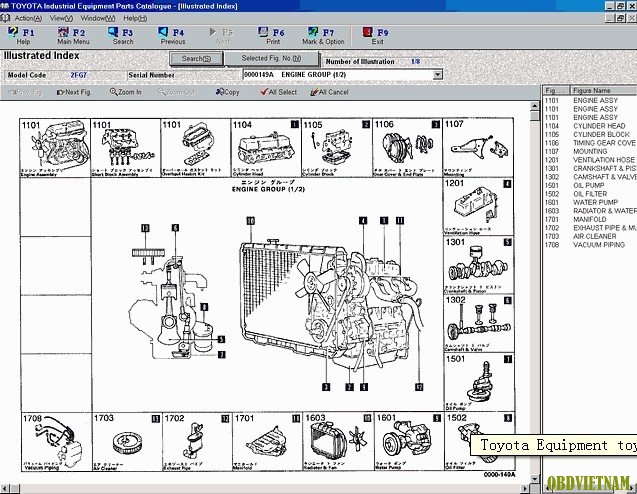Click the Figure Name column header
This screenshot has height=494, width=637.
(603, 90)
